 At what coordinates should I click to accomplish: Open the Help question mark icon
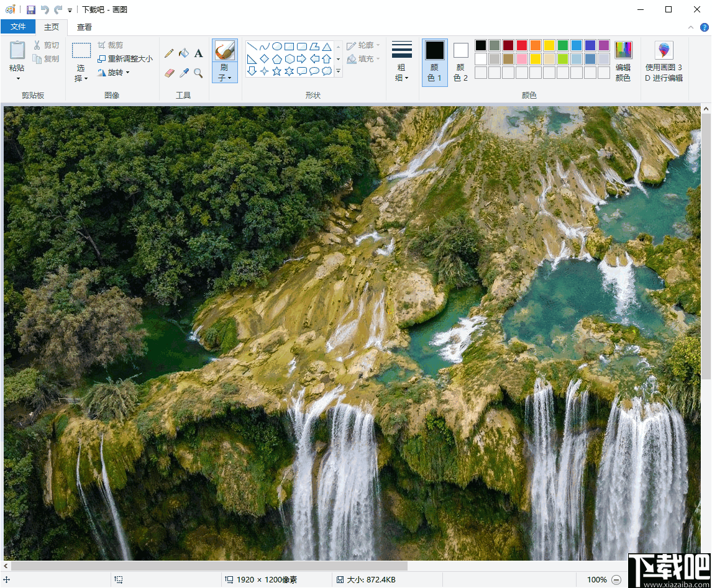pyautogui.click(x=705, y=27)
